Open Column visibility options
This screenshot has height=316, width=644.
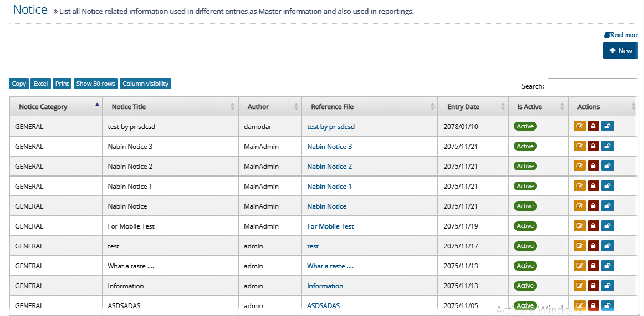pyautogui.click(x=145, y=84)
